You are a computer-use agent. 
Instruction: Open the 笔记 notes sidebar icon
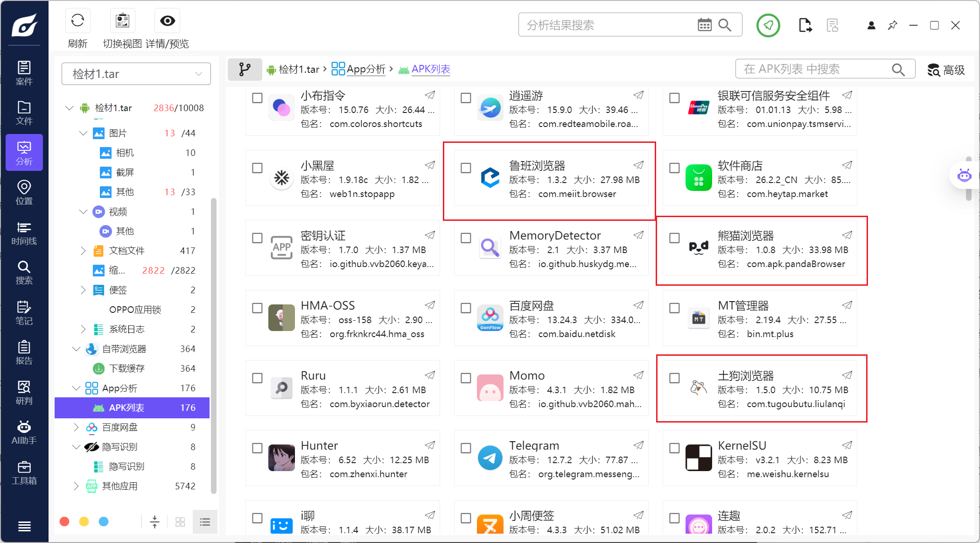pos(24,313)
